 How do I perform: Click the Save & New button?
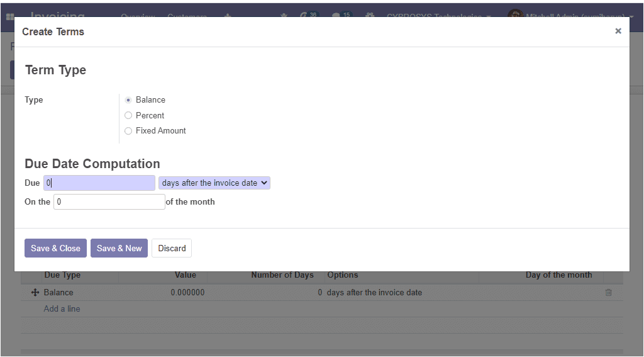(x=119, y=248)
